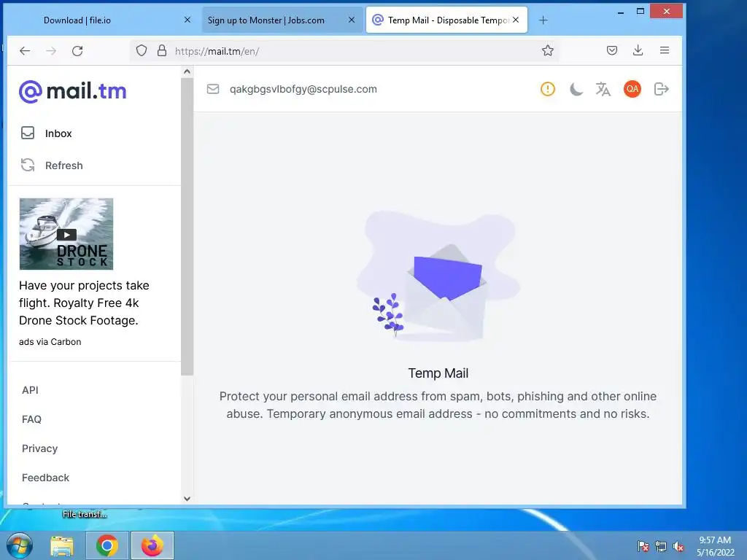The image size is (747, 560).
Task: Go back to previous page
Action: coord(25,51)
